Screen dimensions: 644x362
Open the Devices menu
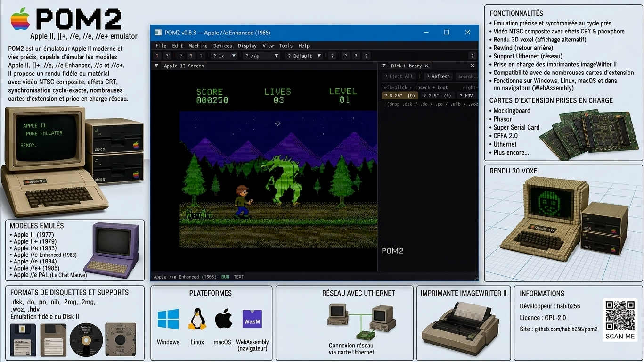[222, 46]
